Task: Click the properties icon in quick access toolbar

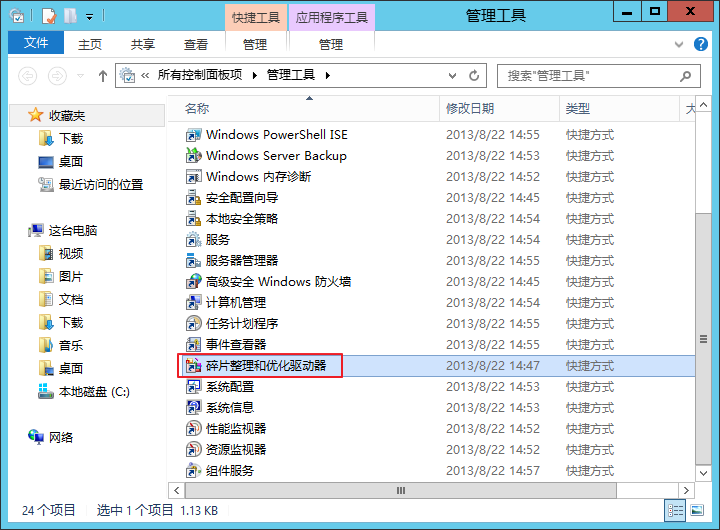Action: click(x=49, y=17)
